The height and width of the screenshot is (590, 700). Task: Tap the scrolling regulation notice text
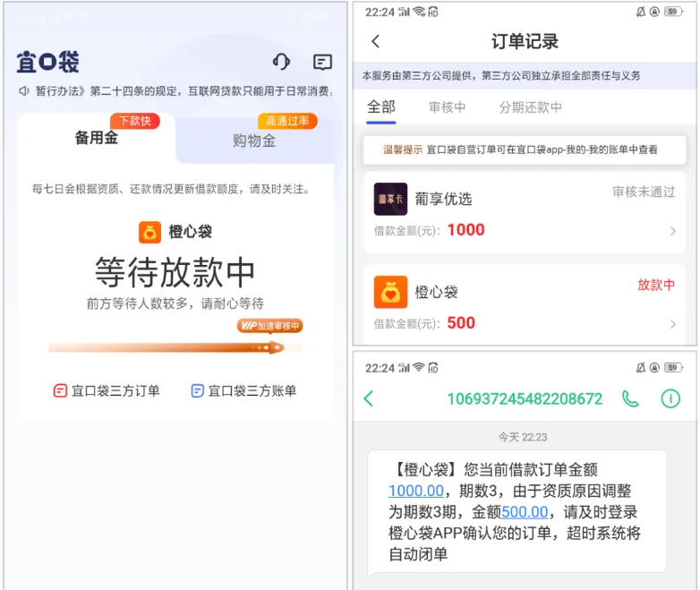[184, 91]
